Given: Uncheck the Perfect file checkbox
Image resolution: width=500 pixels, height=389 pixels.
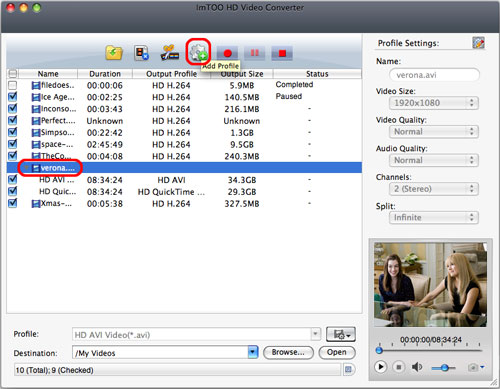Looking at the screenshot, I should (13, 121).
